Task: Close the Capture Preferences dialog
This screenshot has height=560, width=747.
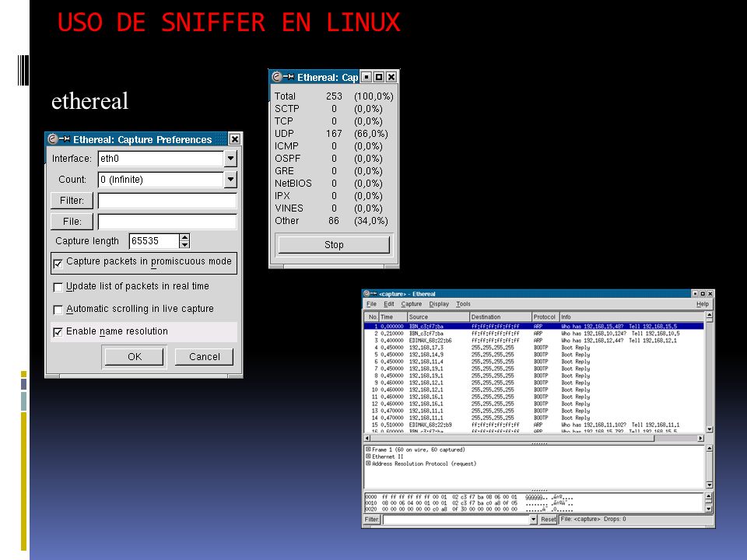Action: (x=235, y=139)
